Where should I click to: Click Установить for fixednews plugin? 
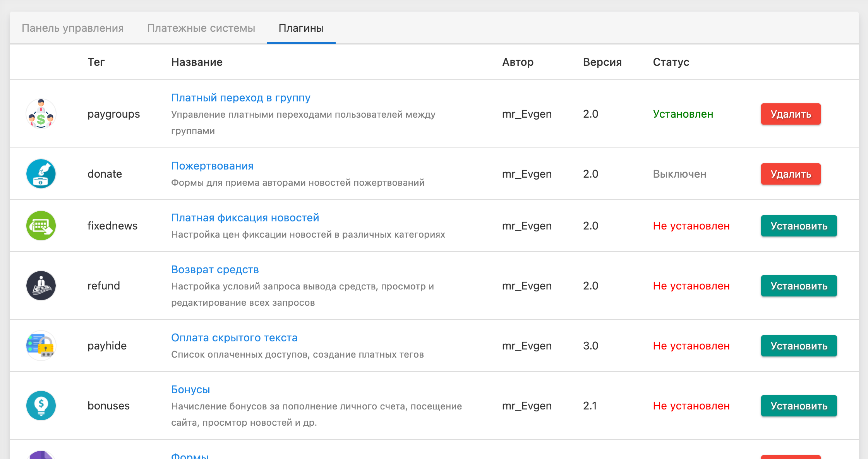click(x=799, y=226)
